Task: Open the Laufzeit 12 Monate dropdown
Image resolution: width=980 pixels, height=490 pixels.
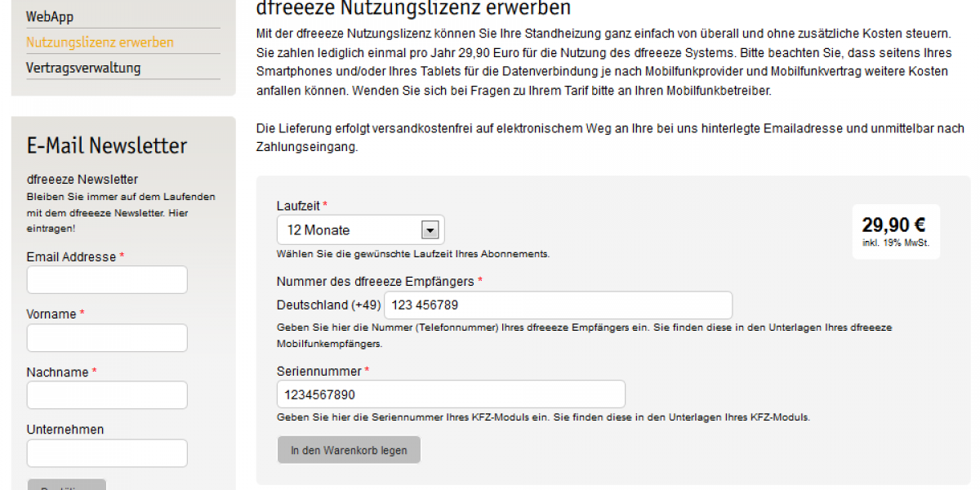Action: (x=361, y=230)
